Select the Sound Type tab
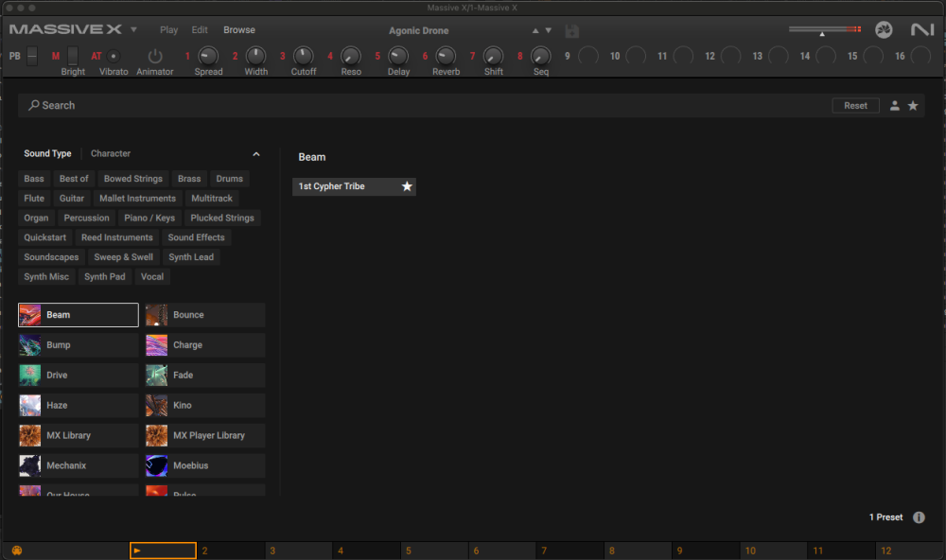946x560 pixels. 47,153
